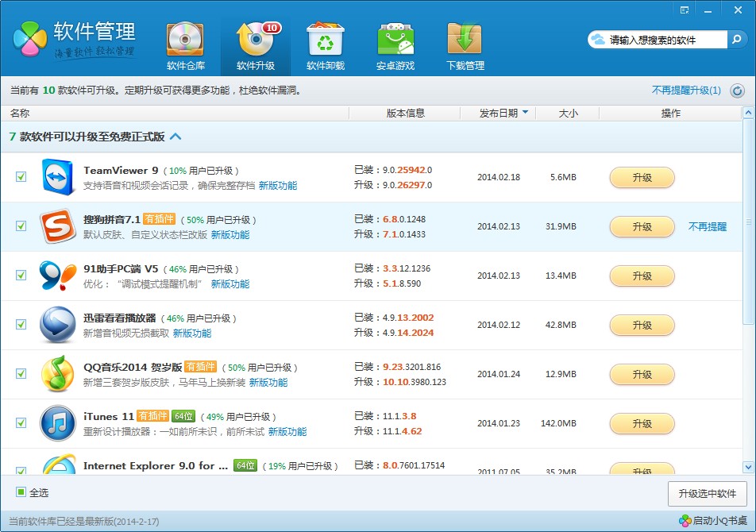
Task: Click the 2014.02.18 release date cell
Action: (x=499, y=177)
